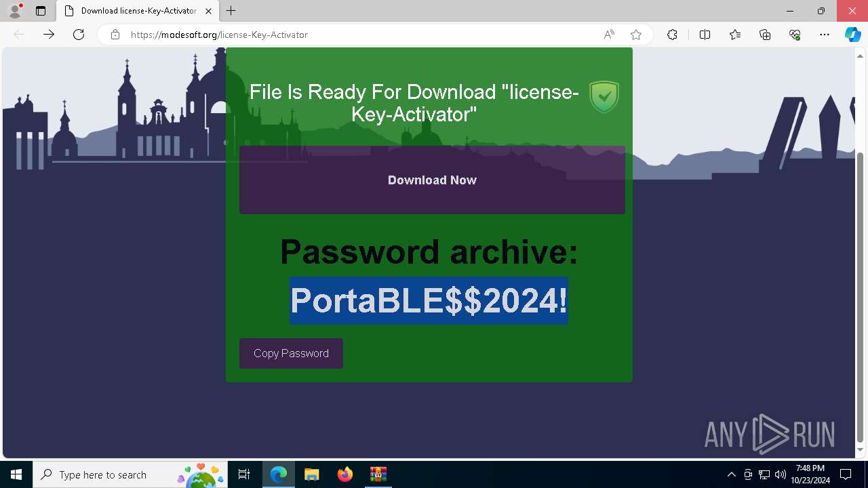The height and width of the screenshot is (488, 868).
Task: Toggle the Split screen icon
Action: [705, 35]
